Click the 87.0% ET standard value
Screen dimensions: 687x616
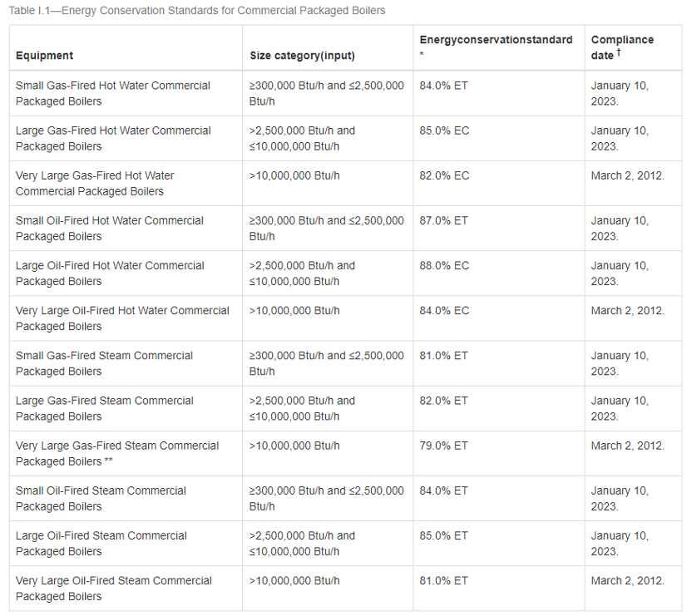(443, 220)
